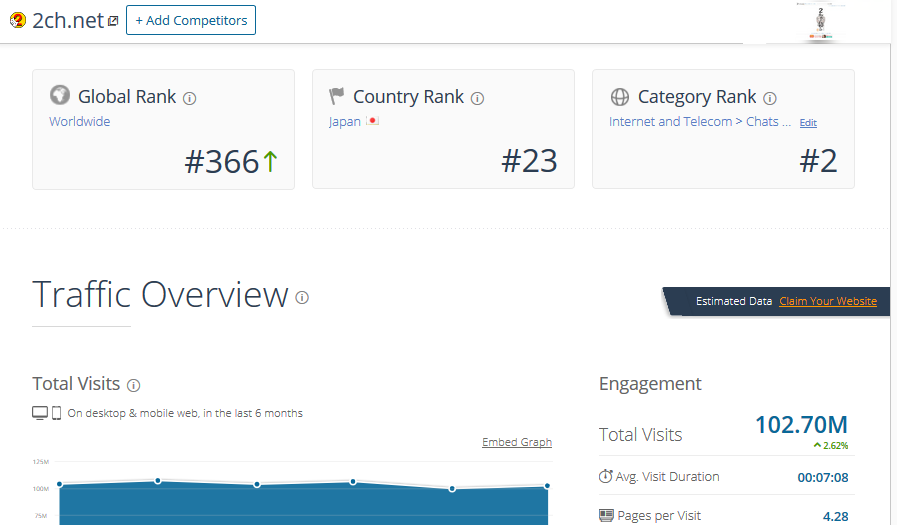The width and height of the screenshot is (897, 525).
Task: Click Global Rank info icon
Action: click(190, 98)
